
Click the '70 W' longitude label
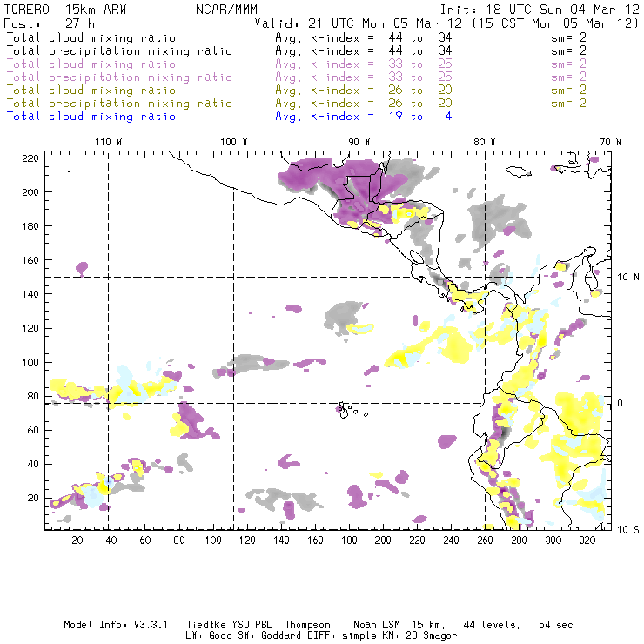[610, 142]
